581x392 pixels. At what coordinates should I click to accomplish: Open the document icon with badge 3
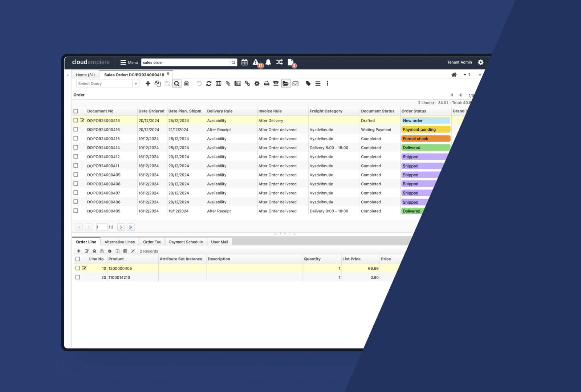pyautogui.click(x=290, y=62)
